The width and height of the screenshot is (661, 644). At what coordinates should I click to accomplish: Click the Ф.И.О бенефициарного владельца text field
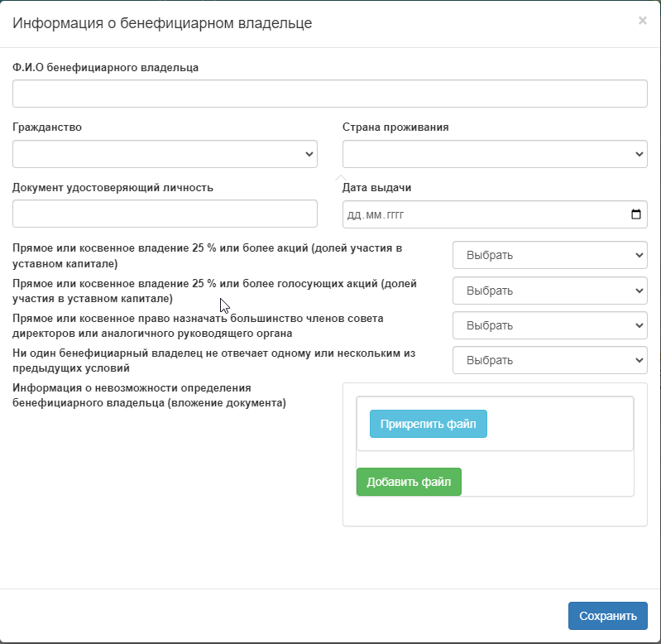(x=329, y=94)
